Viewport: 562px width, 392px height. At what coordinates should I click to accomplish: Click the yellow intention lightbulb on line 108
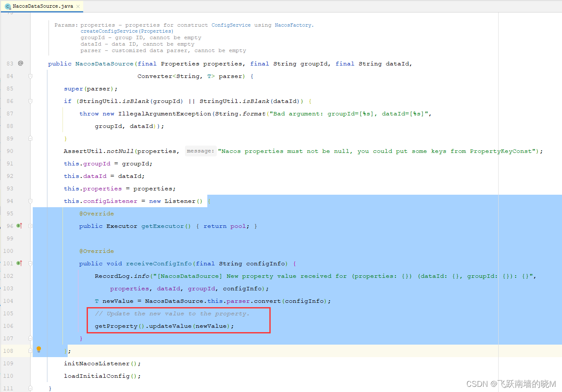[x=39, y=350]
